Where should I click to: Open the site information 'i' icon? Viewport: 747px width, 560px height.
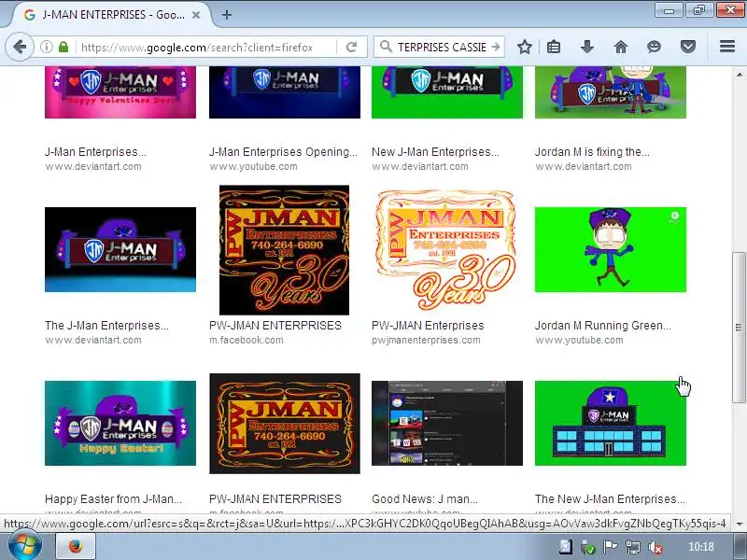[x=46, y=47]
